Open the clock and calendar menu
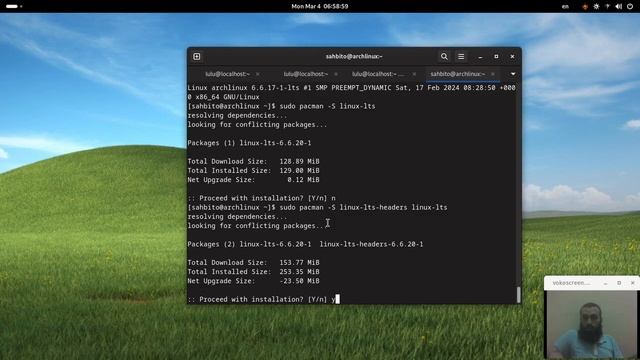 (320, 6)
